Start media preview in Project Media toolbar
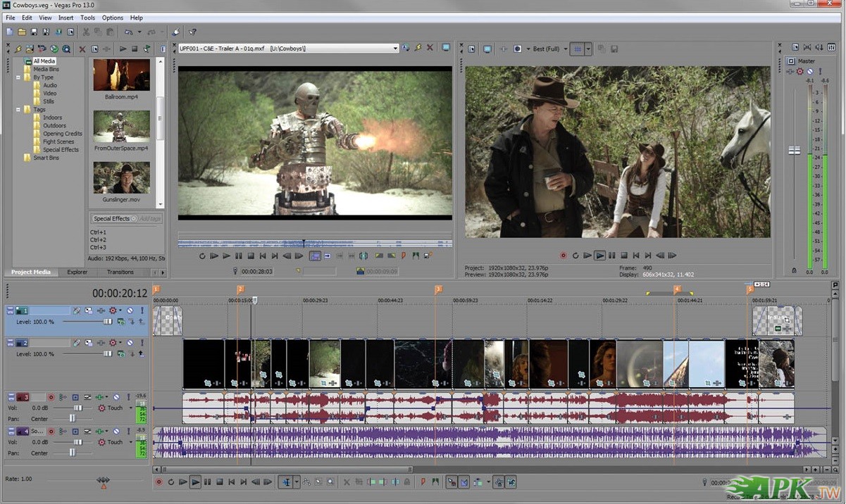This screenshot has width=846, height=504. tap(123, 49)
